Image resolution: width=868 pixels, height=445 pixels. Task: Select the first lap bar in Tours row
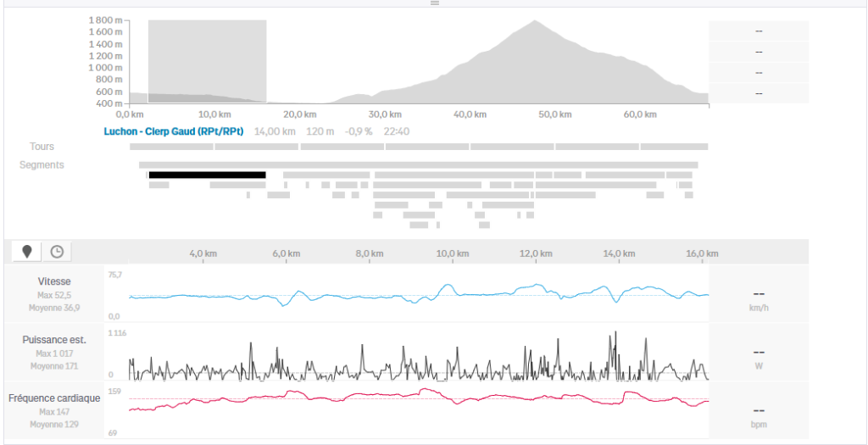tap(171, 147)
